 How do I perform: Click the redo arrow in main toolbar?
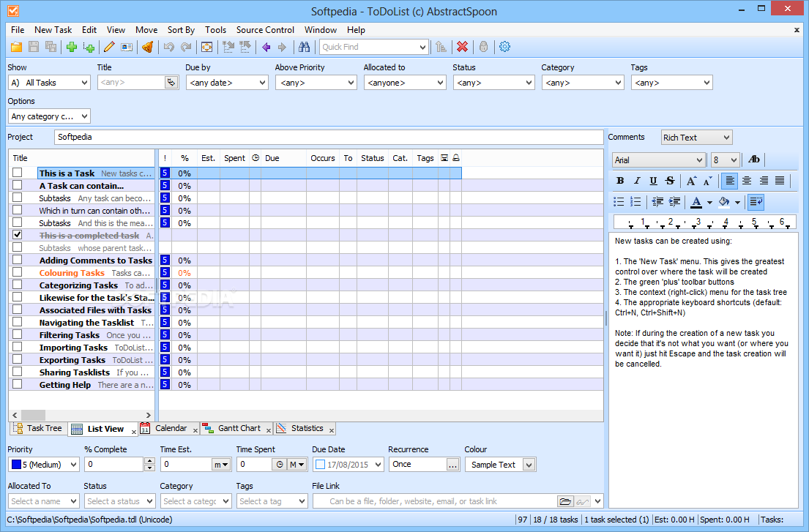[x=186, y=47]
